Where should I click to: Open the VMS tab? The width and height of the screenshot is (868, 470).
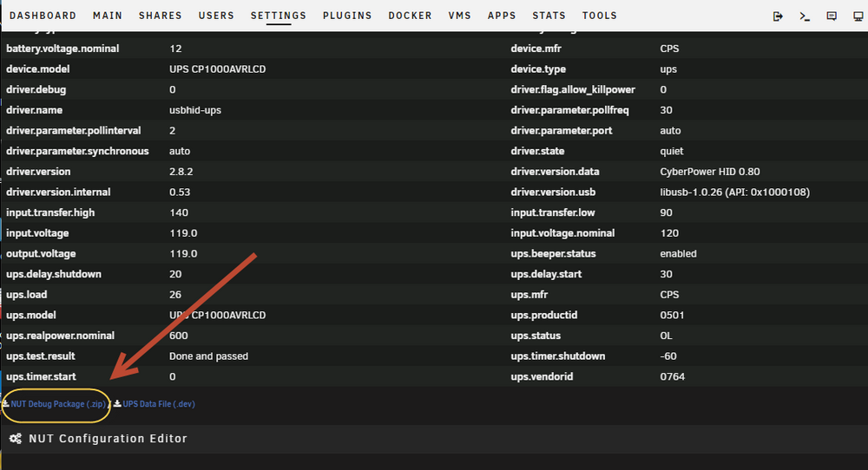pyautogui.click(x=459, y=16)
